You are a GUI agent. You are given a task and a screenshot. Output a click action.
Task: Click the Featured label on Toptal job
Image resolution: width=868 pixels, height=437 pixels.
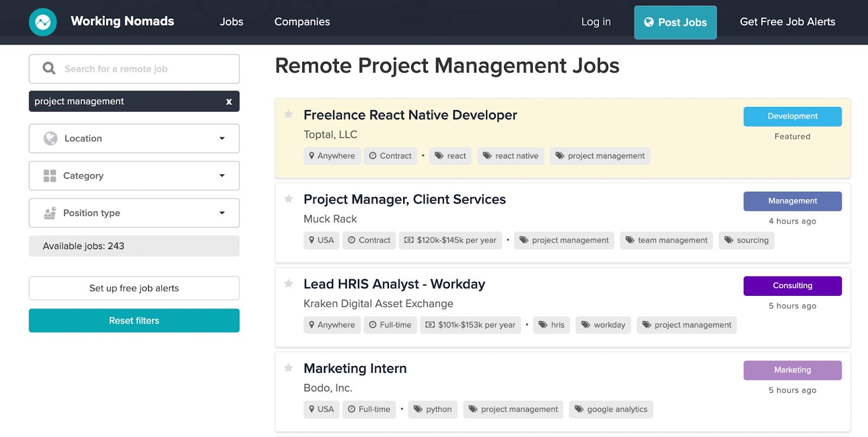pyautogui.click(x=793, y=137)
